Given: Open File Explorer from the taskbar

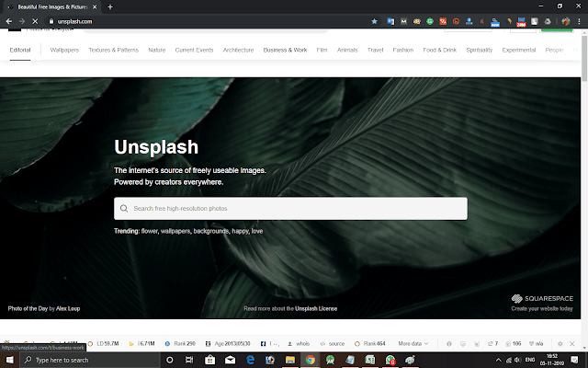Looking at the screenshot, I should pyautogui.click(x=290, y=360).
